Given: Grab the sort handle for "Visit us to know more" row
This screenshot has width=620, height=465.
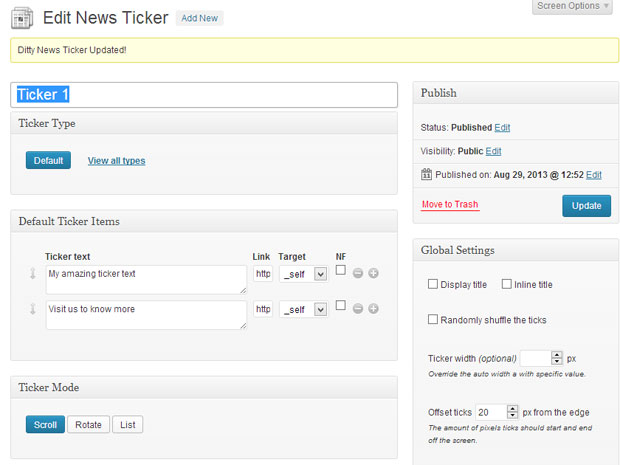Looking at the screenshot, I should click(x=33, y=309).
